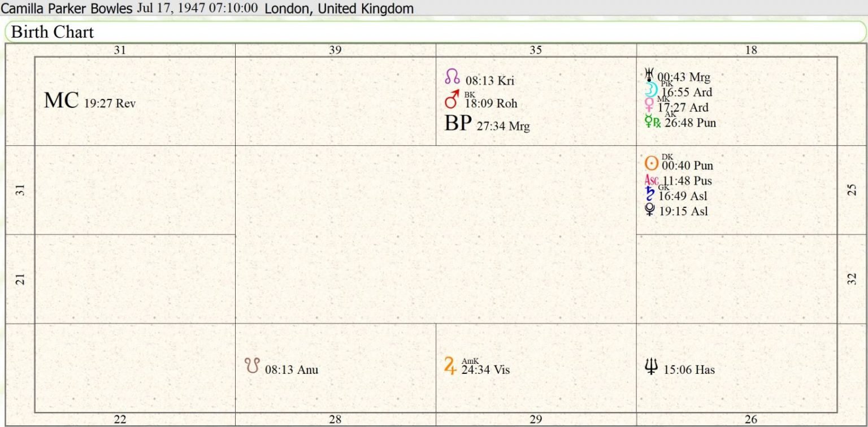
Task: Select the brown Ketu south node glyph
Action: point(252,366)
